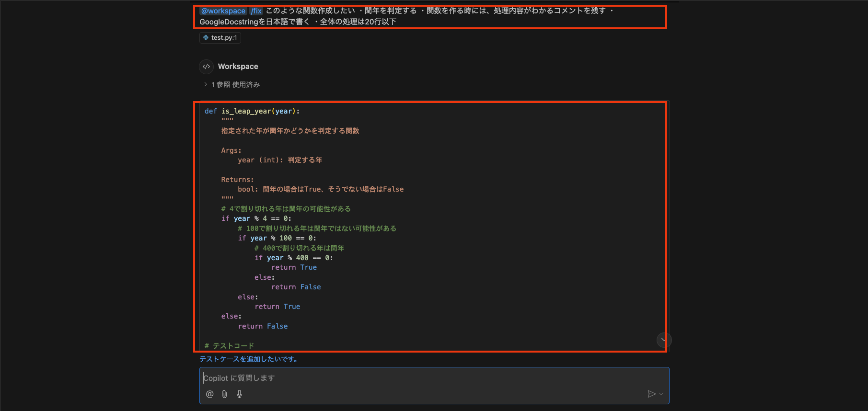Click the 'if year % 100 == 0:' line

277,238
